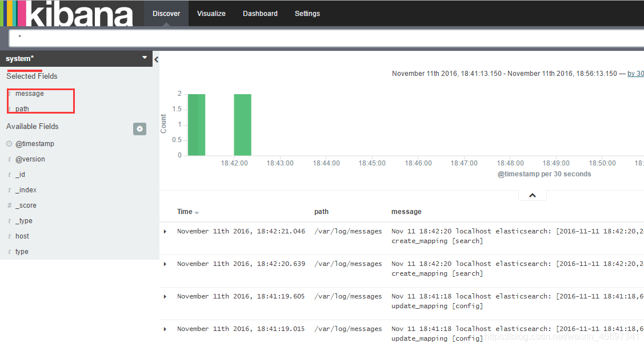Click the host available field
The width and height of the screenshot is (644, 347).
22,236
